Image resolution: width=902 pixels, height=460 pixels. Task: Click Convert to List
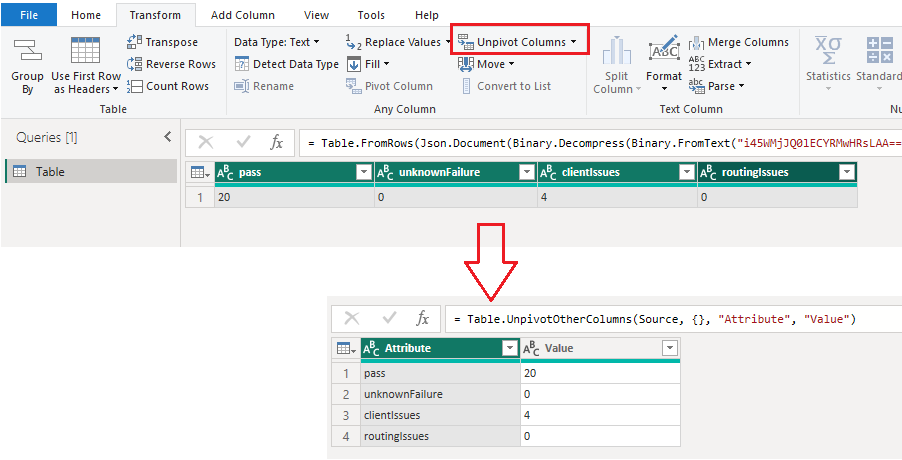coord(507,86)
